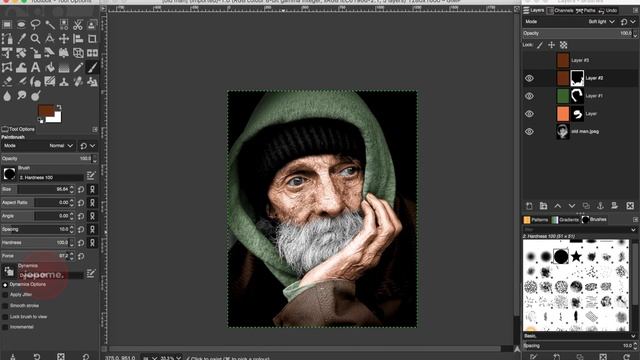Select the Dodge/Burn tool
The width and height of the screenshot is (640, 360).
point(36,96)
